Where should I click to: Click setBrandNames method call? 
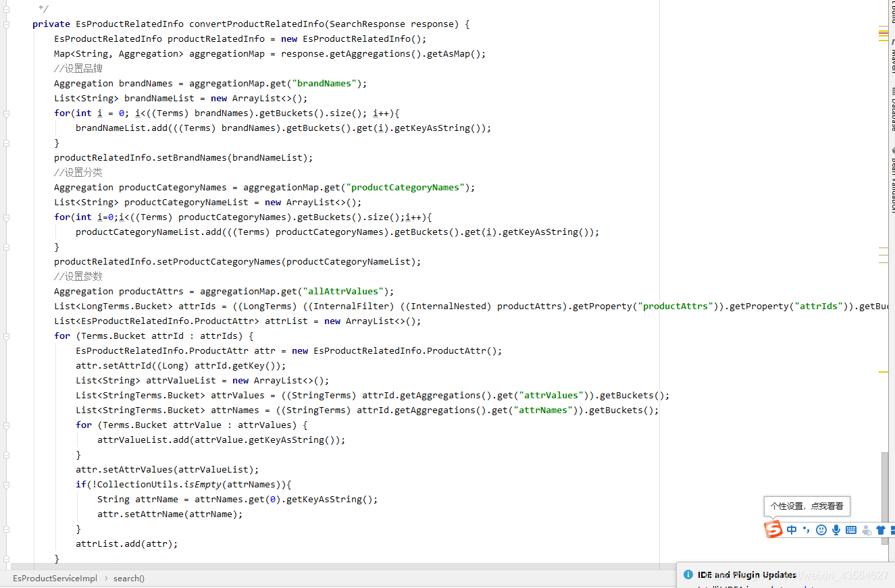click(x=192, y=158)
